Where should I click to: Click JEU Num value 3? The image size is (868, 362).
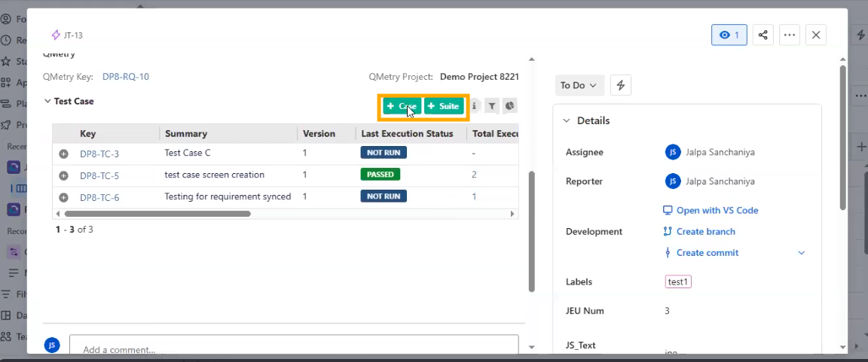[x=667, y=311]
